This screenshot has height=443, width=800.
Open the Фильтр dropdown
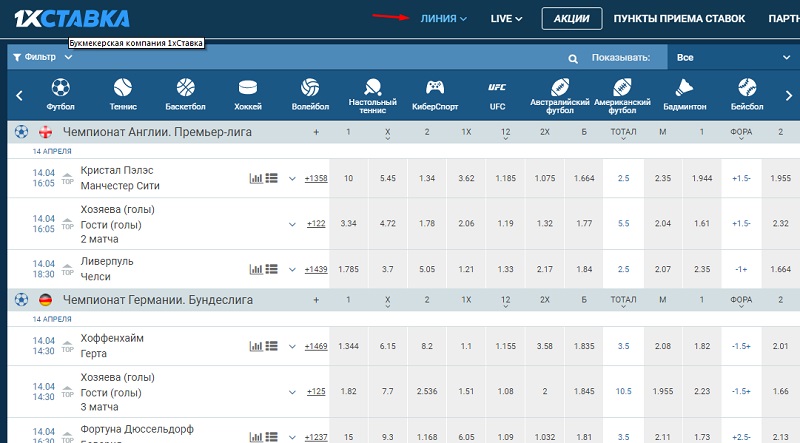(36, 58)
